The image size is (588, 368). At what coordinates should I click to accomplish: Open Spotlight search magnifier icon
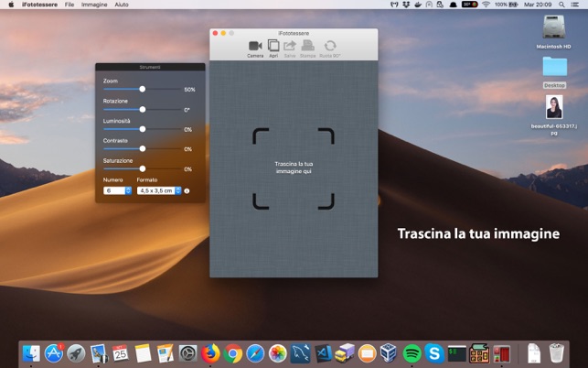tap(561, 5)
